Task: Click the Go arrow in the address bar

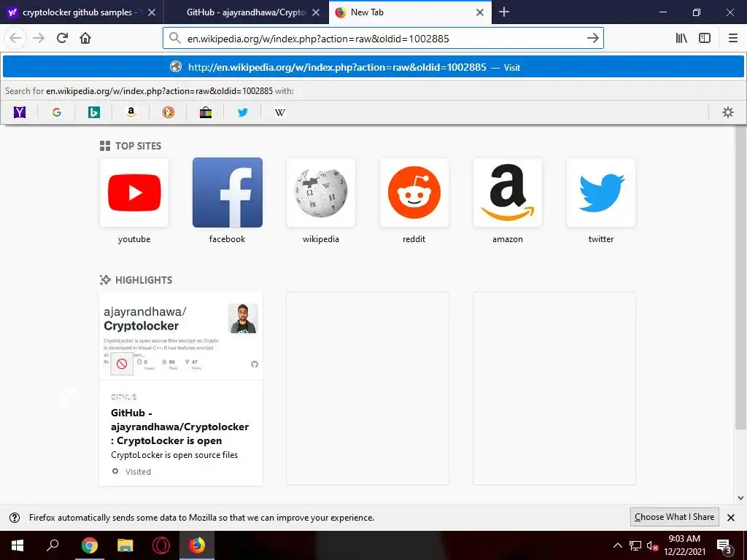Action: (x=592, y=38)
